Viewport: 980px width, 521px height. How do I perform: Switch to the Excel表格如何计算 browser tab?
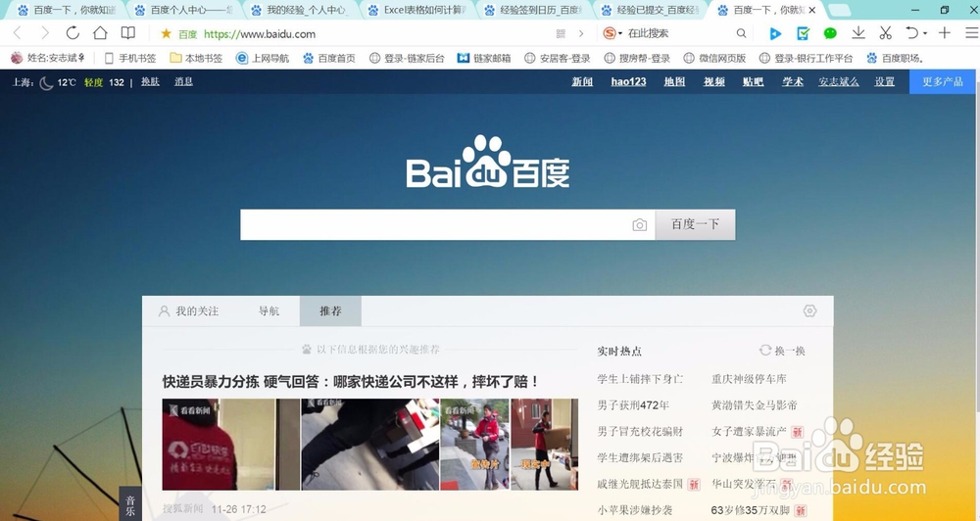416,10
